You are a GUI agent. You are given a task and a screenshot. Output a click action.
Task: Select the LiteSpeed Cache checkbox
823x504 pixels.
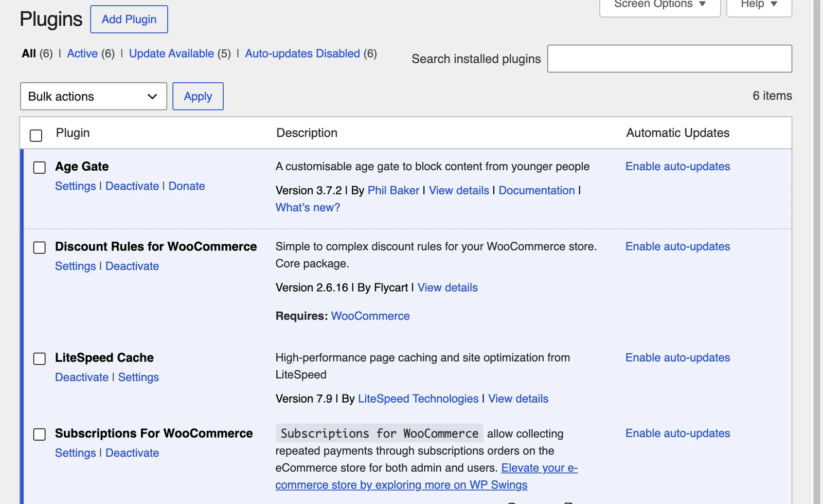(40, 358)
